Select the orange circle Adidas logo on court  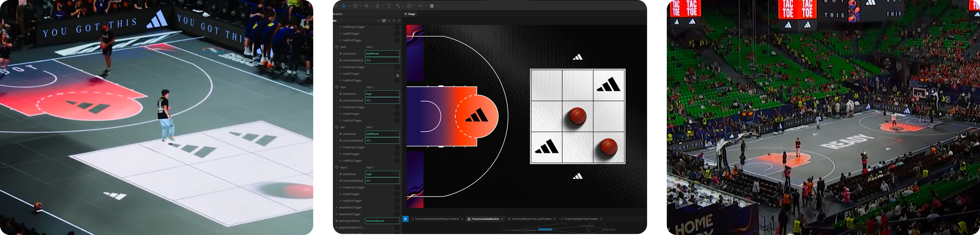[x=477, y=116]
